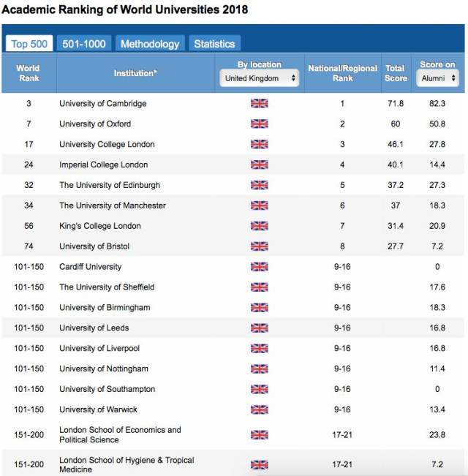Screen dimensions: 468x476
Task: Select Sheffield's alumni score 17.6
Action: click(437, 287)
